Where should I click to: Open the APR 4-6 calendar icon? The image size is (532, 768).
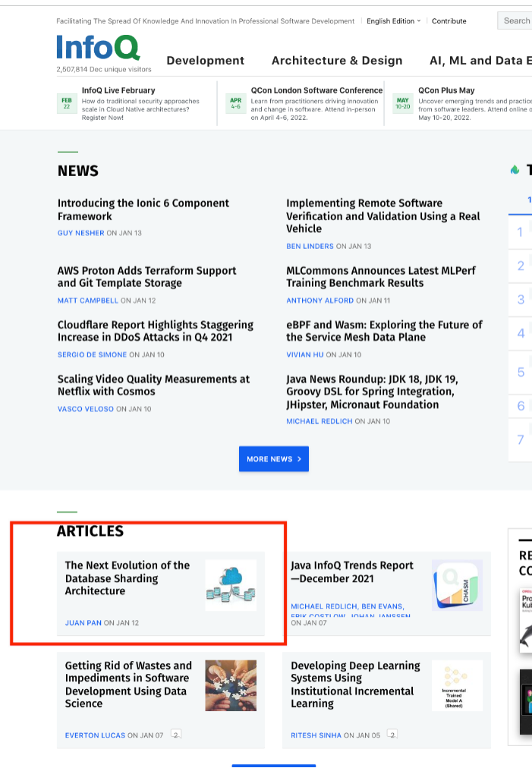pos(235,103)
